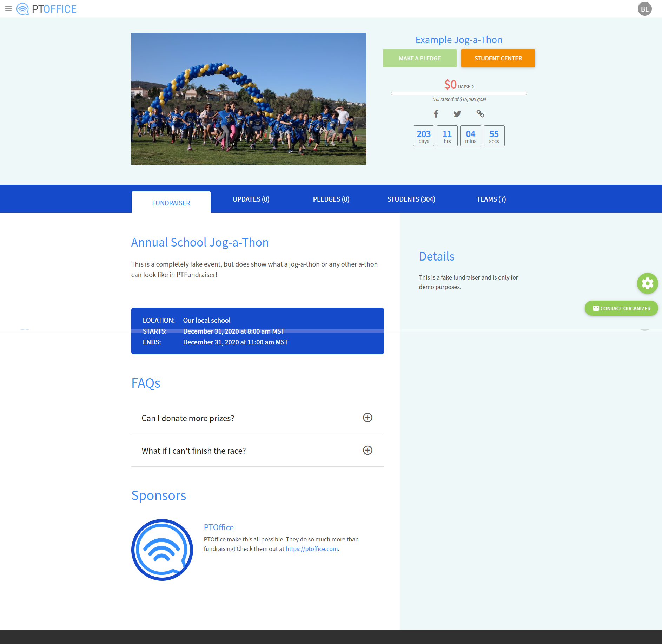Switch to the Pledges (0) tab
Image resolution: width=662 pixels, height=644 pixels.
[331, 199]
